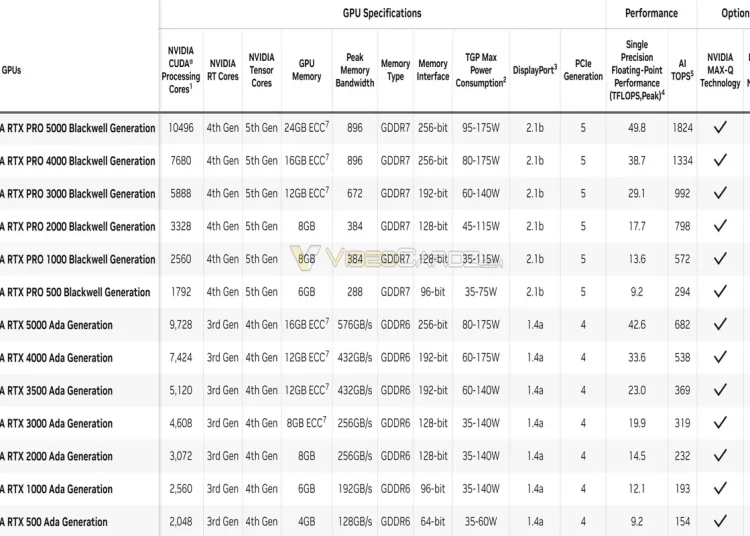Click the 'AI TOPS' column header
Image resolution: width=750 pixels, height=536 pixels.
click(682, 70)
